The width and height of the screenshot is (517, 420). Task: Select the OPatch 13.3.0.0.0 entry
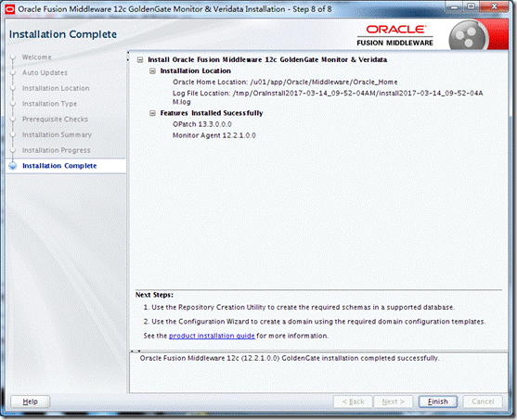coord(202,124)
